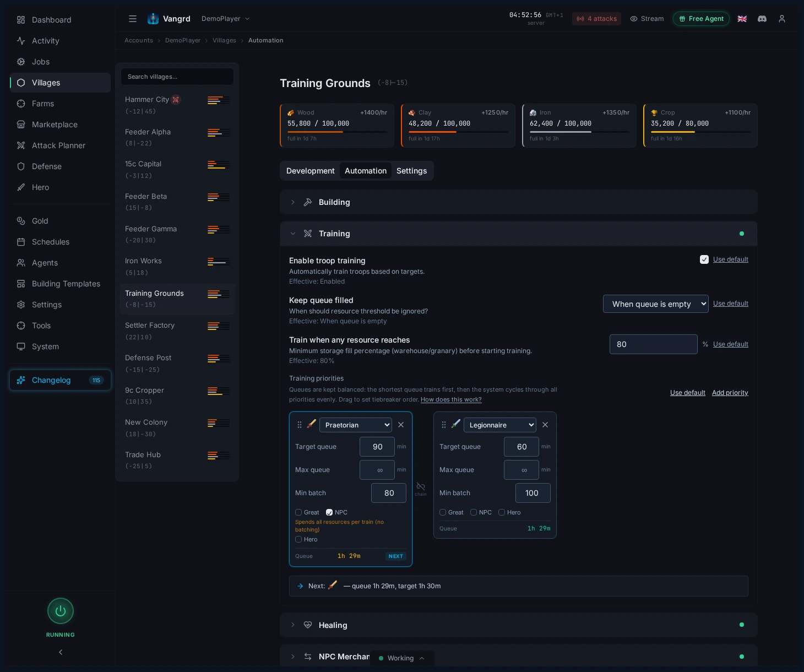Viewport: 804px width, 672px height.
Task: Open the British flag language icon
Action: click(x=742, y=18)
